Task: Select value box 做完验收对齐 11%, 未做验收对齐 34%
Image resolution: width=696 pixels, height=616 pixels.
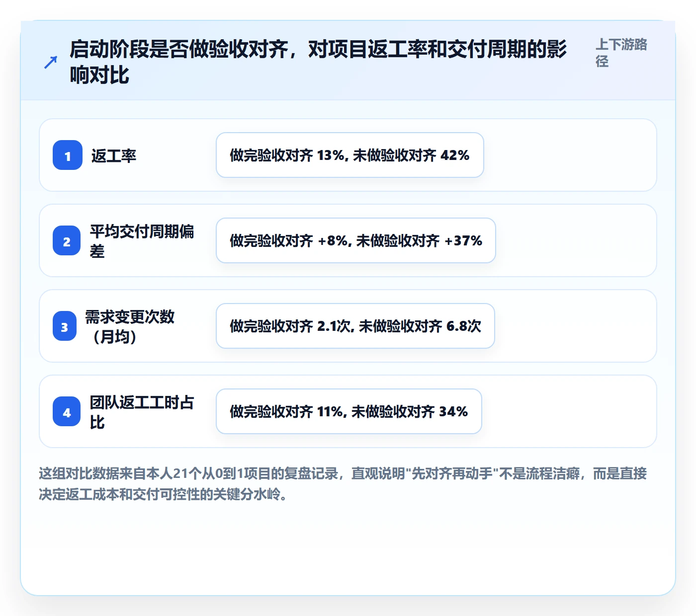Action: coord(349,411)
